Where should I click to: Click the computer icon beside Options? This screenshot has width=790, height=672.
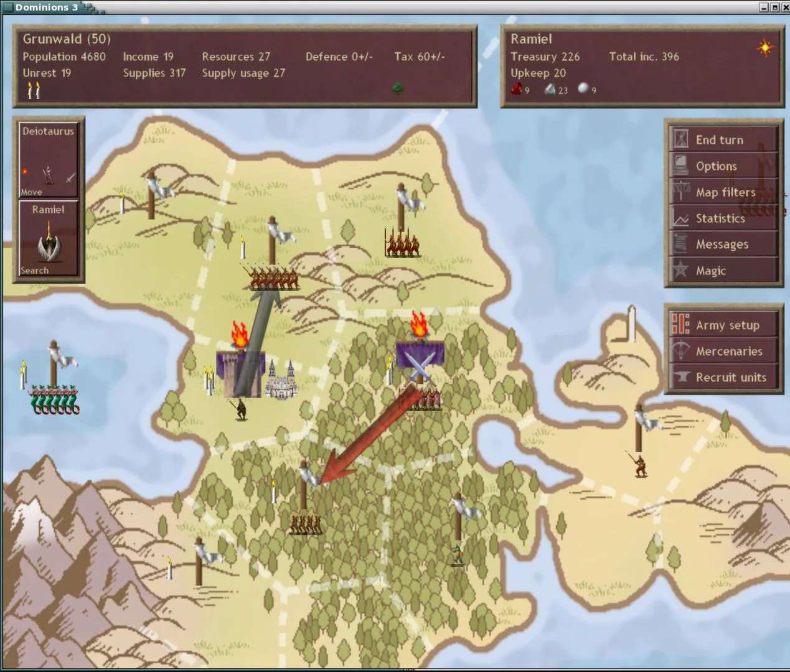tap(680, 166)
